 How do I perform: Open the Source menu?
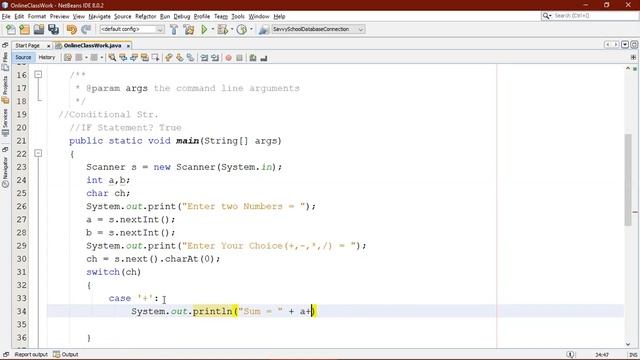(122, 16)
